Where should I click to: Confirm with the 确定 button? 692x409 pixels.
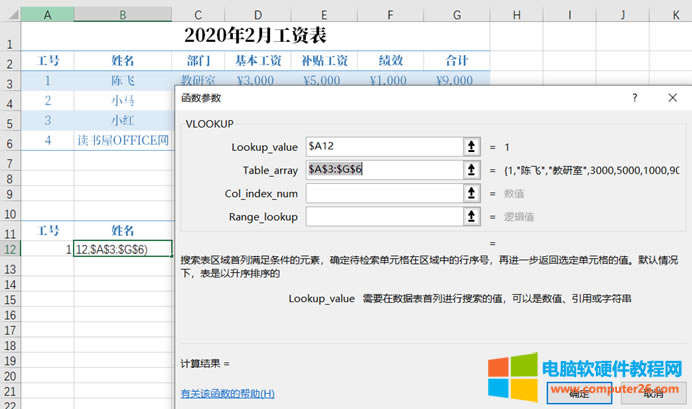pos(579,393)
